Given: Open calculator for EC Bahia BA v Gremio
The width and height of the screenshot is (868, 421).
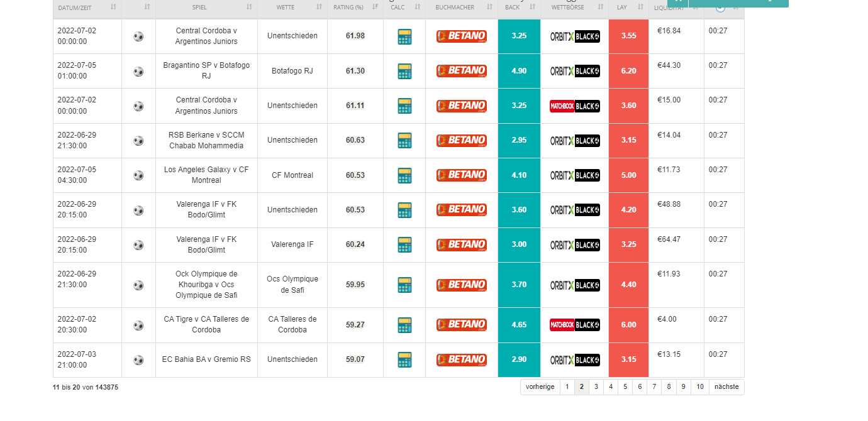Looking at the screenshot, I should pos(404,359).
